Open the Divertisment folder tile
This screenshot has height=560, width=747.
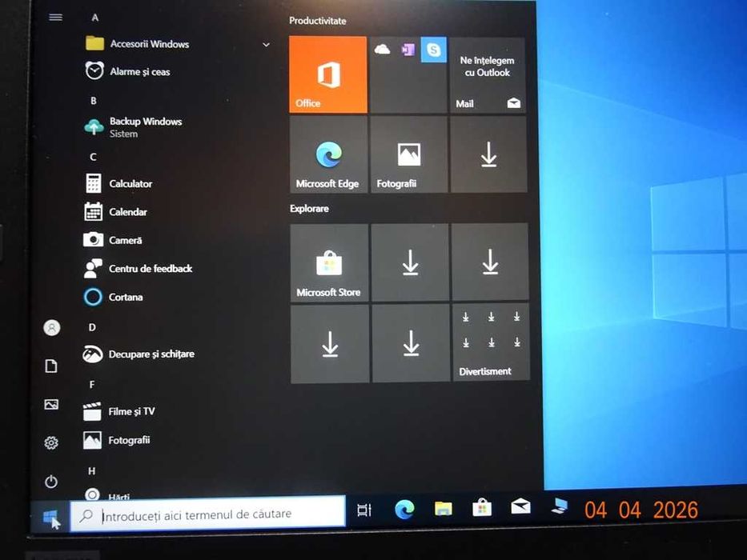point(491,342)
